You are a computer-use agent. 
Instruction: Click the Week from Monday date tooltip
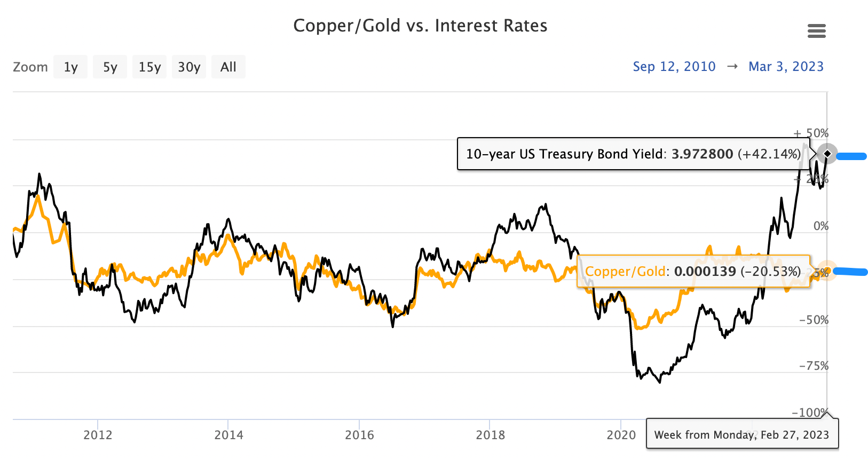[x=741, y=434]
